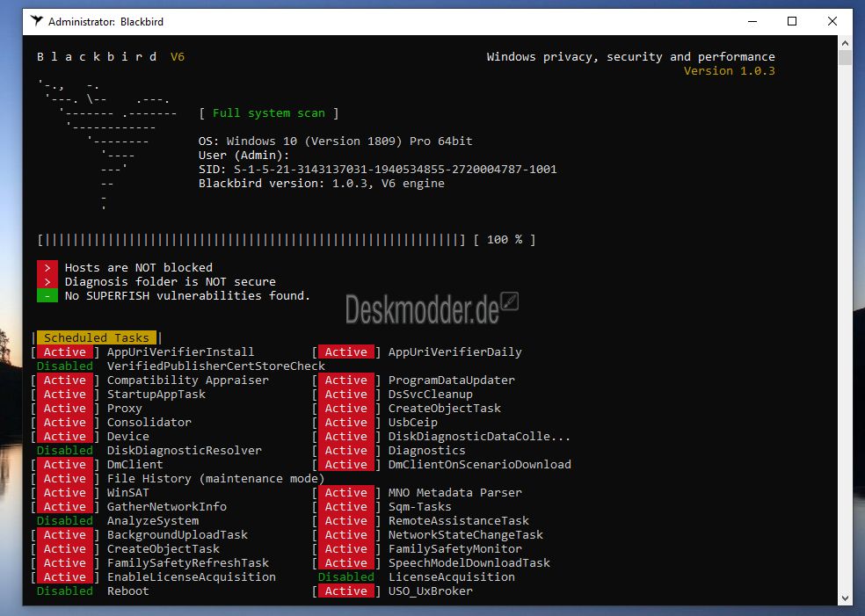Click Active badge for StartupAppTask
Screen dimensions: 865x616
pyautogui.click(x=65, y=395)
